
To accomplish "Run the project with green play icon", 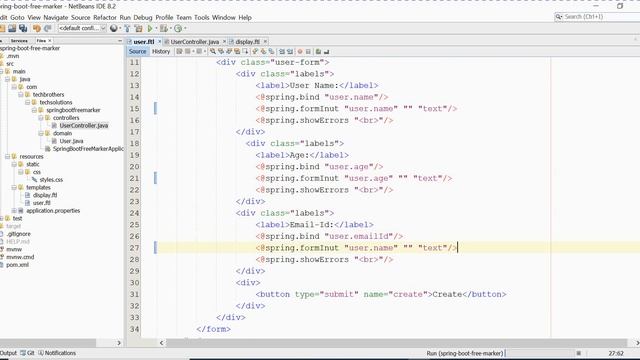I will (x=150, y=28).
